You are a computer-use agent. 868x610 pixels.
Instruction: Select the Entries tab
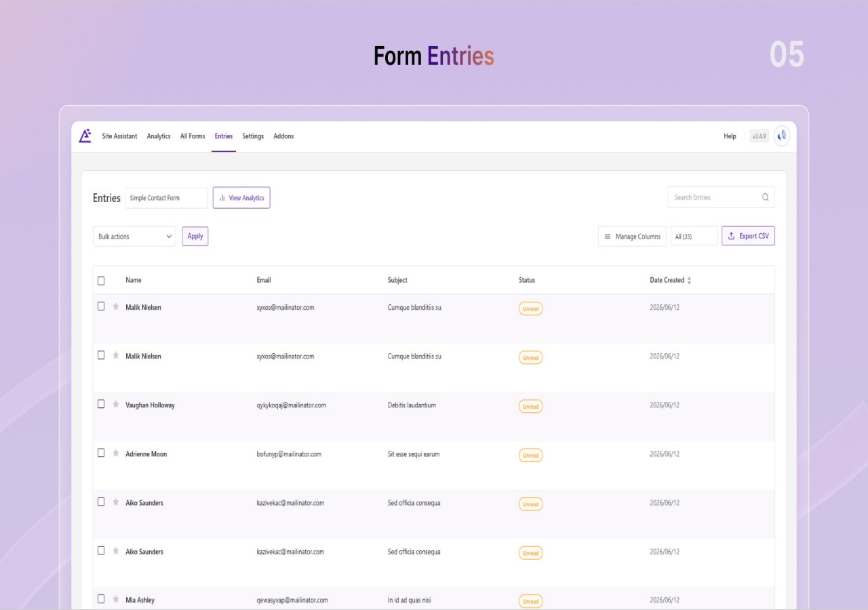coord(224,136)
